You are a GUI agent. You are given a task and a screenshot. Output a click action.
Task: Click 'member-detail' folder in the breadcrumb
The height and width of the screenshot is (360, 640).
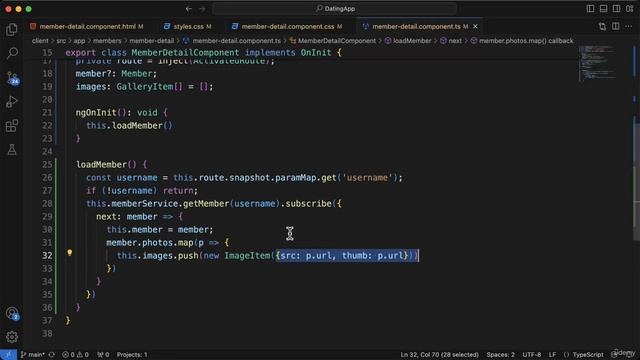coord(151,41)
